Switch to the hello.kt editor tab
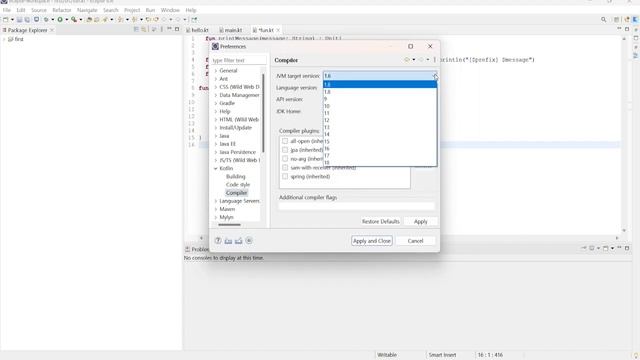The width and height of the screenshot is (640, 360). [200, 30]
